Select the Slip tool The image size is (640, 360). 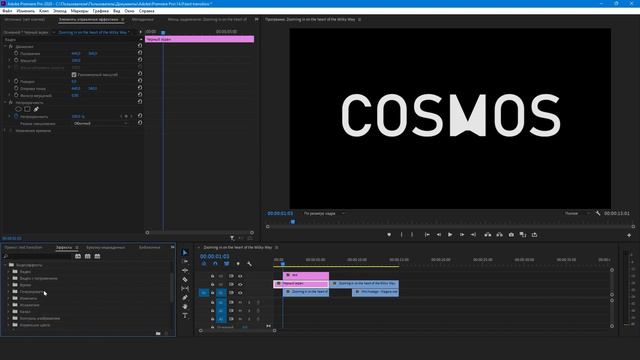185,289
